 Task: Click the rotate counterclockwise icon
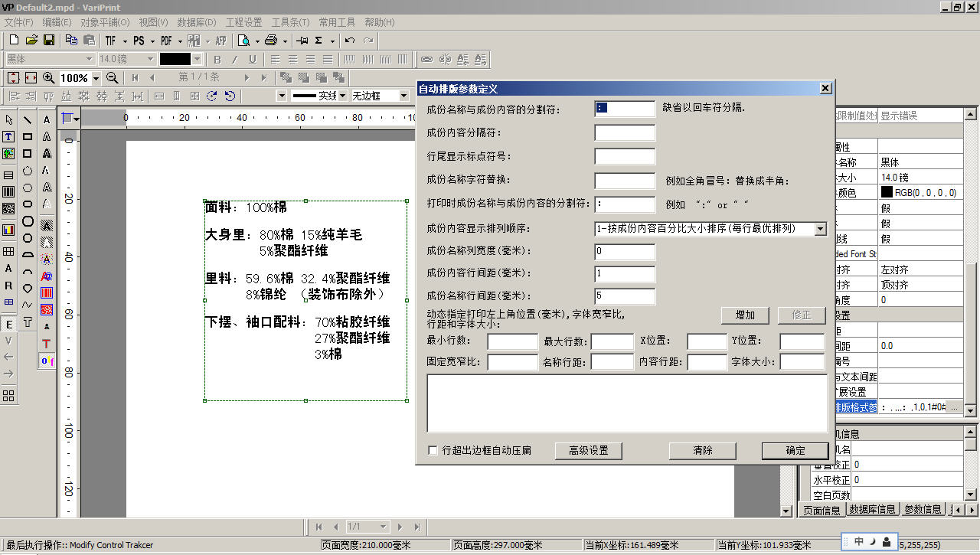pyautogui.click(x=230, y=96)
